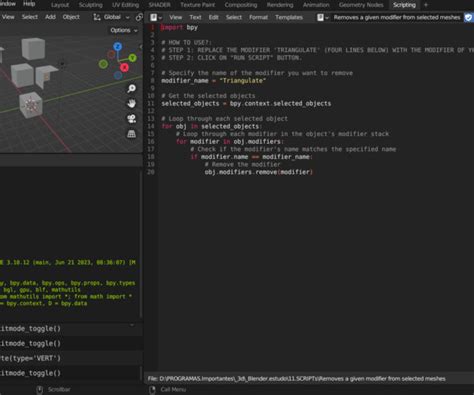Screen dimensions: 474x395
Task: Click the hand pan view icon
Action: [x=132, y=103]
